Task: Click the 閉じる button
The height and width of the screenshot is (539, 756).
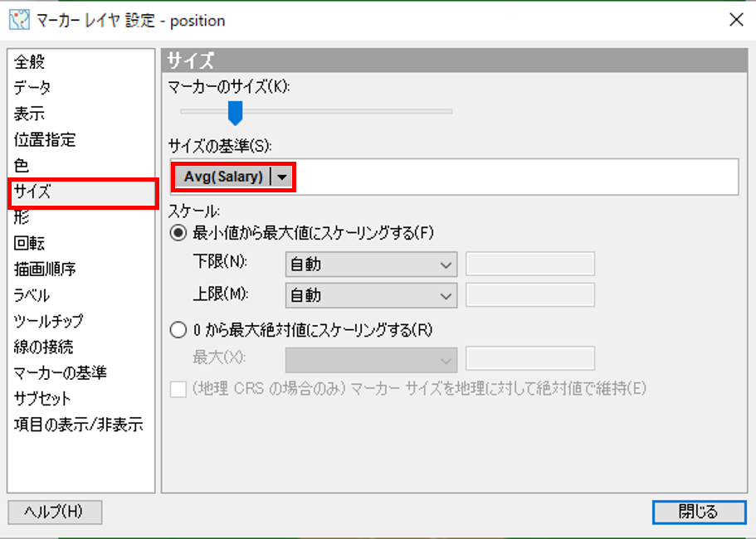Action: 699,512
